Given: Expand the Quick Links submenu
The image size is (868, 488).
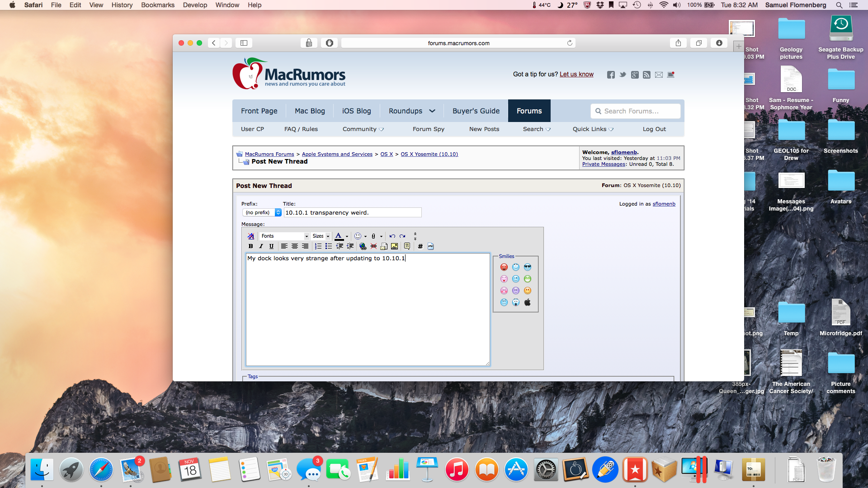Looking at the screenshot, I should (x=593, y=129).
